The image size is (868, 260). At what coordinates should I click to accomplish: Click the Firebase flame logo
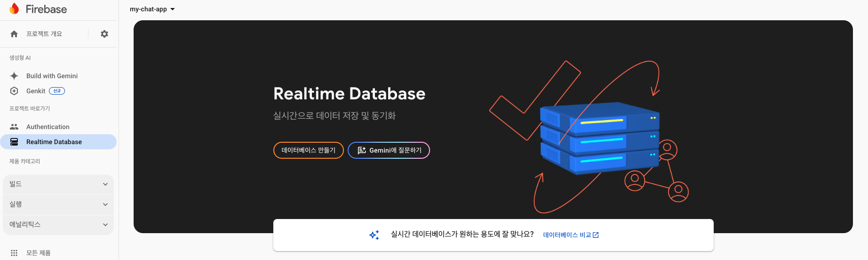point(14,8)
